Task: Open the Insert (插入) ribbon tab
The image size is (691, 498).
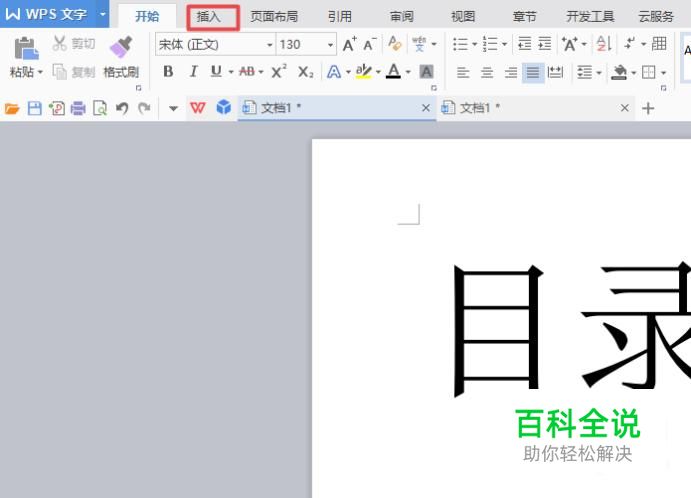Action: pyautogui.click(x=208, y=17)
